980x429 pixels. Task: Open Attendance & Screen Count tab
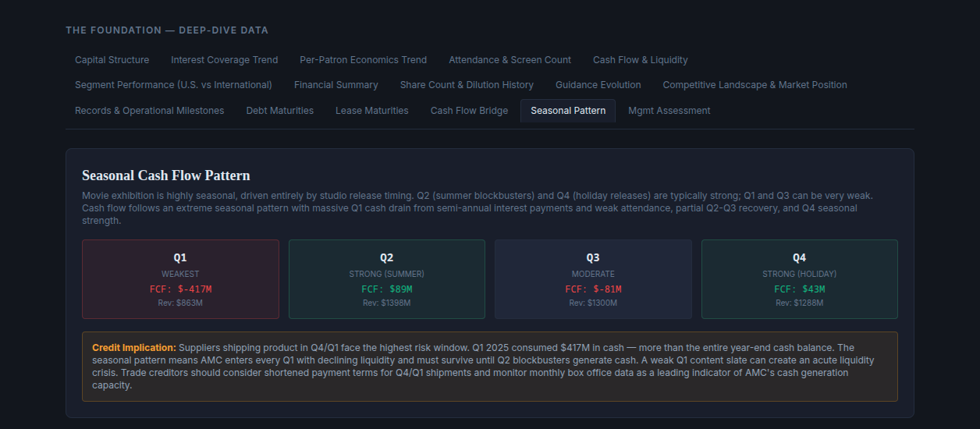tap(510, 60)
